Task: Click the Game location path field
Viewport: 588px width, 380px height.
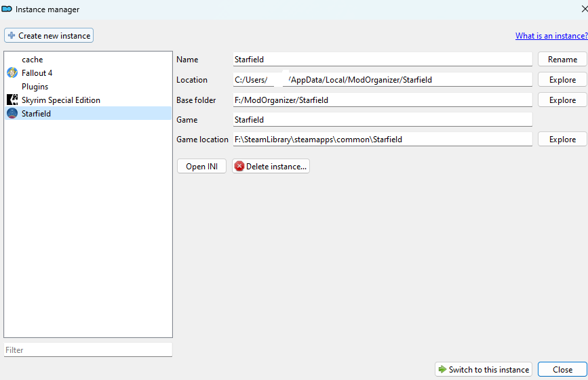Action: pos(383,139)
